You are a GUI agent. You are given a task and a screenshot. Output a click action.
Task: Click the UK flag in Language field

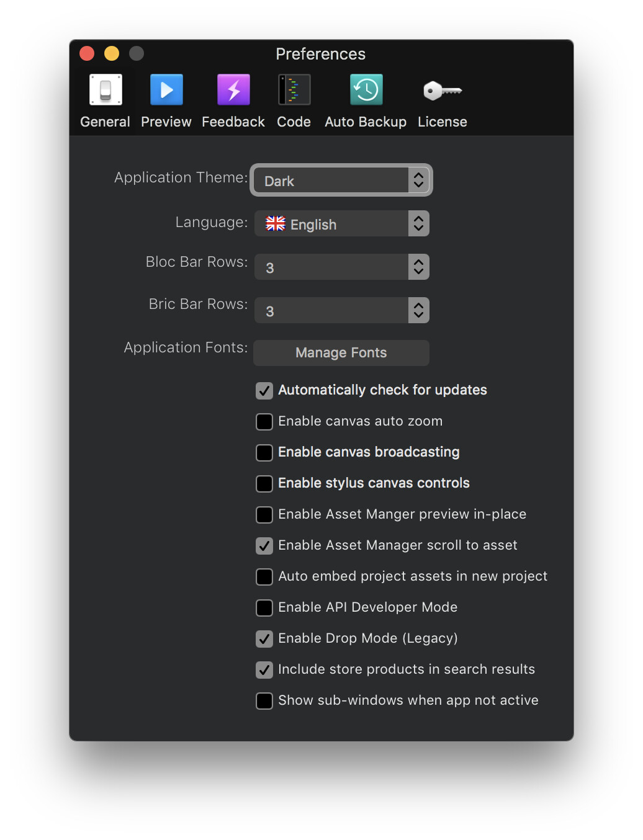tap(275, 224)
